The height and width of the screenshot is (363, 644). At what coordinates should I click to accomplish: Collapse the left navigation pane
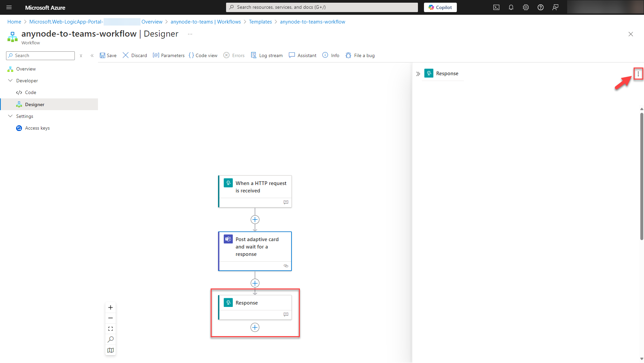[x=92, y=55]
